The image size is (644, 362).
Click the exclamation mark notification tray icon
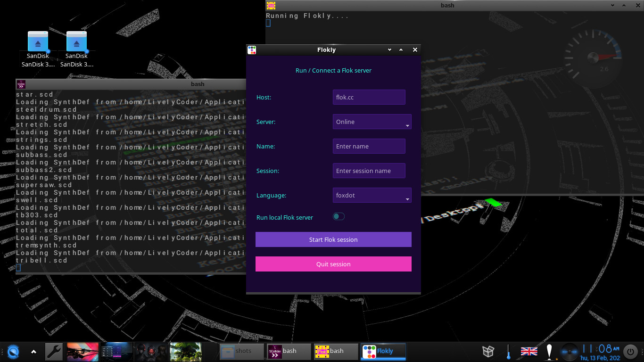tap(549, 352)
